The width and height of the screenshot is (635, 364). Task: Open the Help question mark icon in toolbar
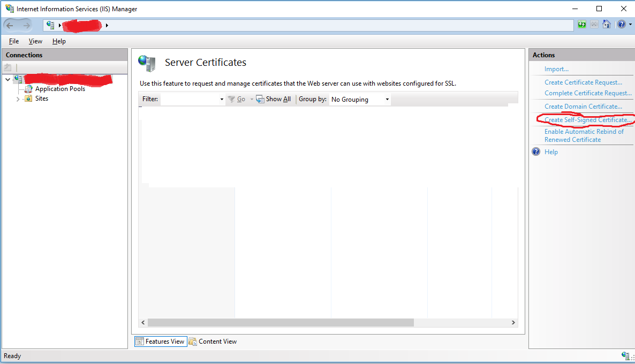tap(621, 25)
